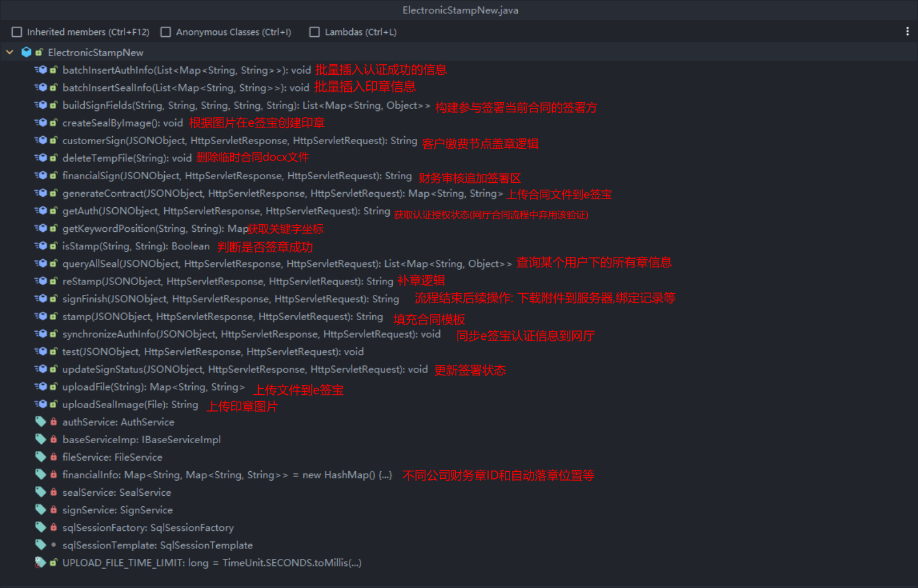918x588 pixels.
Task: Toggle the Anonymous Classes checkbox
Action: (166, 32)
